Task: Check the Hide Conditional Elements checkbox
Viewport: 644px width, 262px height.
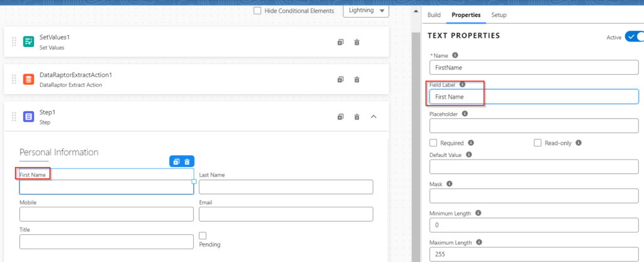Action: [x=257, y=11]
